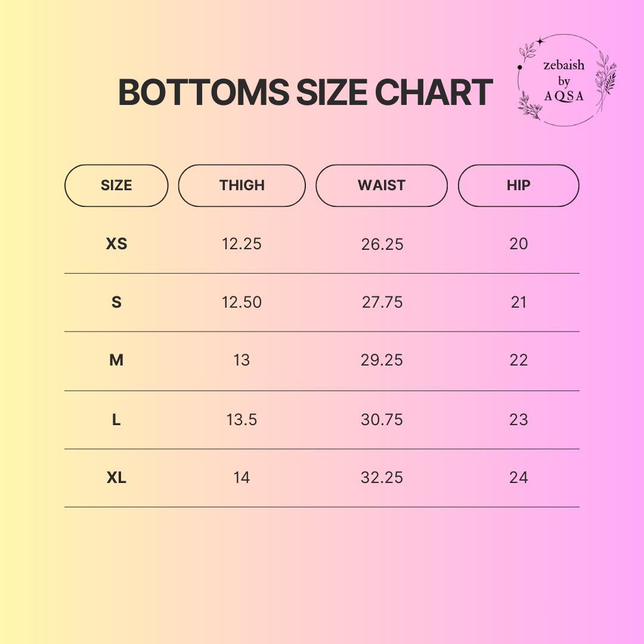Click the THIGH header pill
The width and height of the screenshot is (644, 644).
241,185
